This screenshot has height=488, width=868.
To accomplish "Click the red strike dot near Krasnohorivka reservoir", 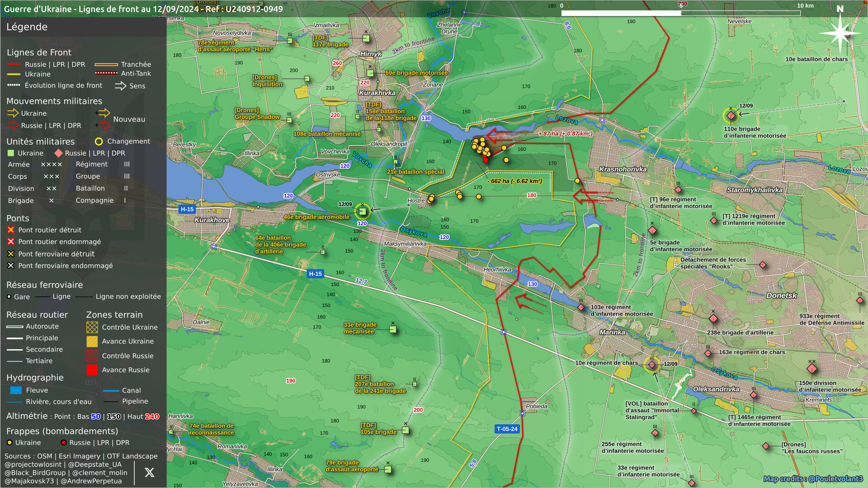I will point(486,160).
